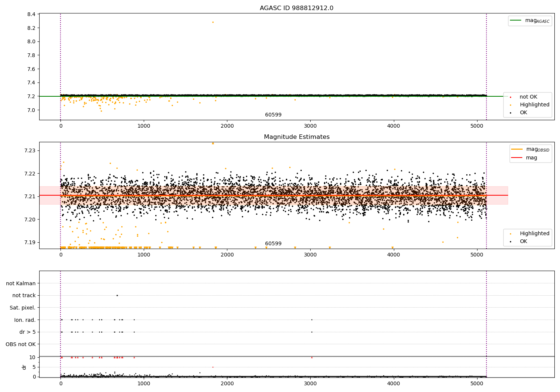The height and width of the screenshot is (392, 560).
Task: Click the 'OBS not OK' row label
Action: coord(21,344)
